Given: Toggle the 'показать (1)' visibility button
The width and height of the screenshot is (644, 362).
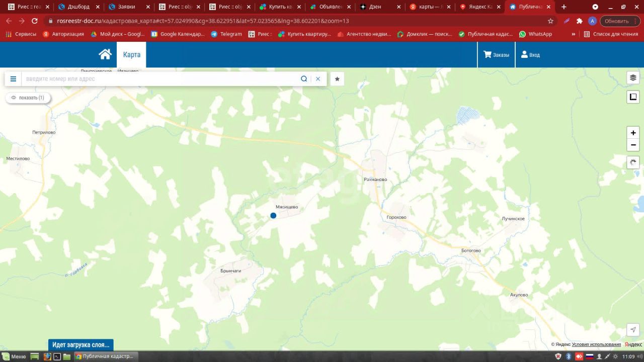Looking at the screenshot, I should click(x=28, y=98).
